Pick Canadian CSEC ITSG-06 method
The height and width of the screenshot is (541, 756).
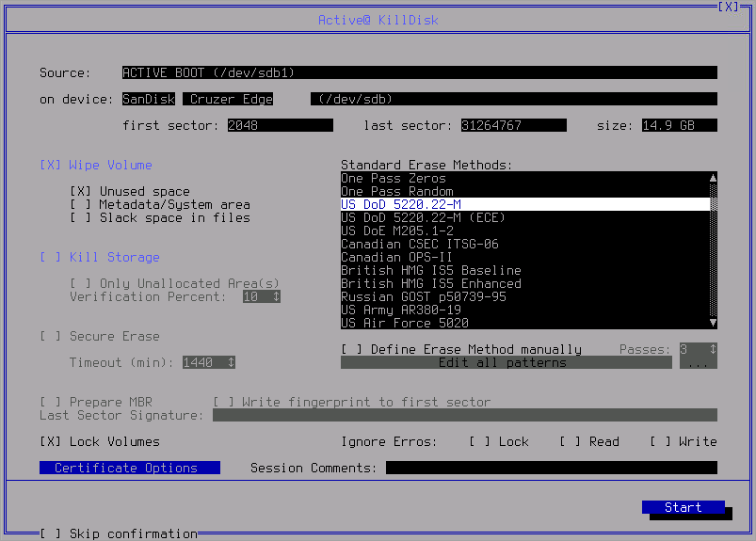[525, 244]
